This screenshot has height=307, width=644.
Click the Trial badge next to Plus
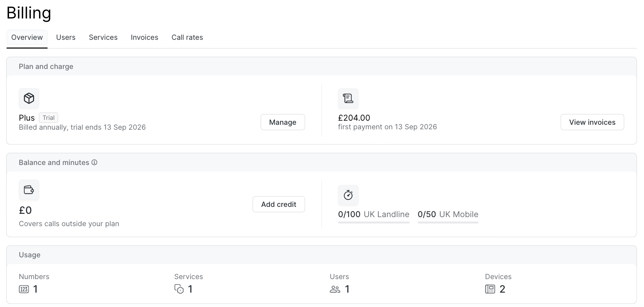click(x=48, y=118)
